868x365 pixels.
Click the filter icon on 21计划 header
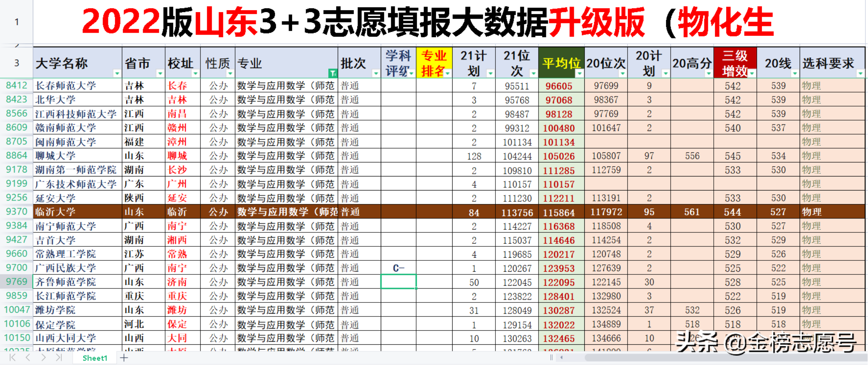tap(490, 73)
